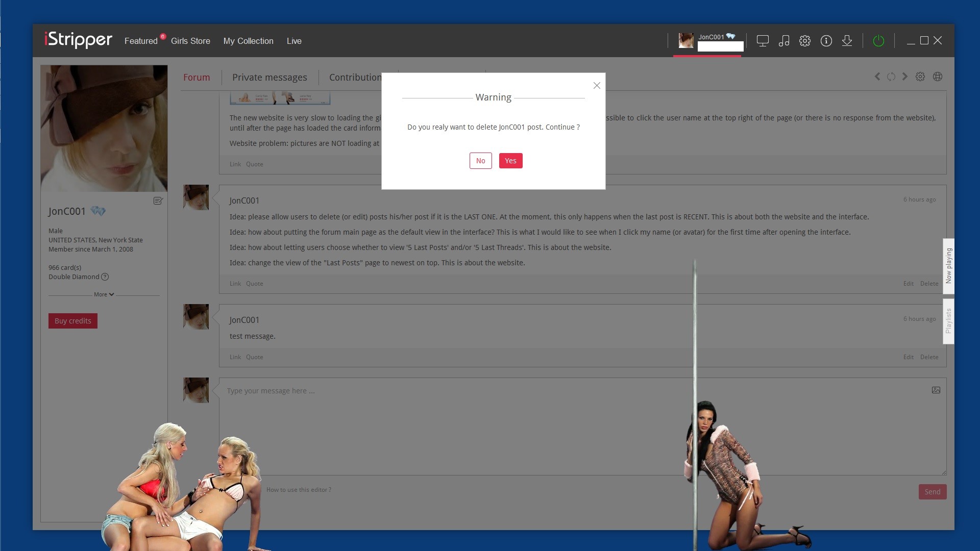This screenshot has height=551, width=980.
Task: Open the downloads arrow icon
Action: [847, 41]
